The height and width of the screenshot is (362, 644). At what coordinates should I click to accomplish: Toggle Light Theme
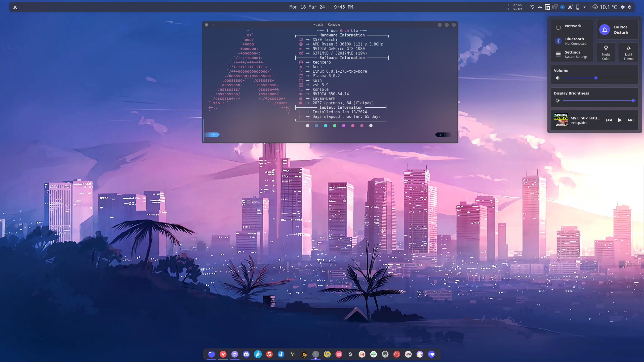pos(628,52)
